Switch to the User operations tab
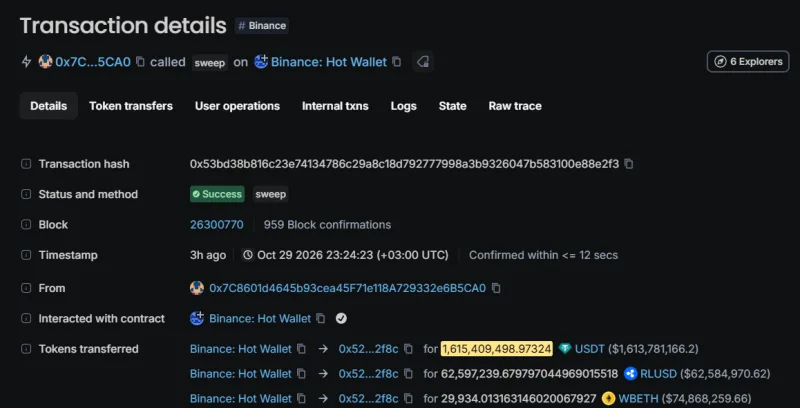The image size is (800, 408). coord(237,106)
